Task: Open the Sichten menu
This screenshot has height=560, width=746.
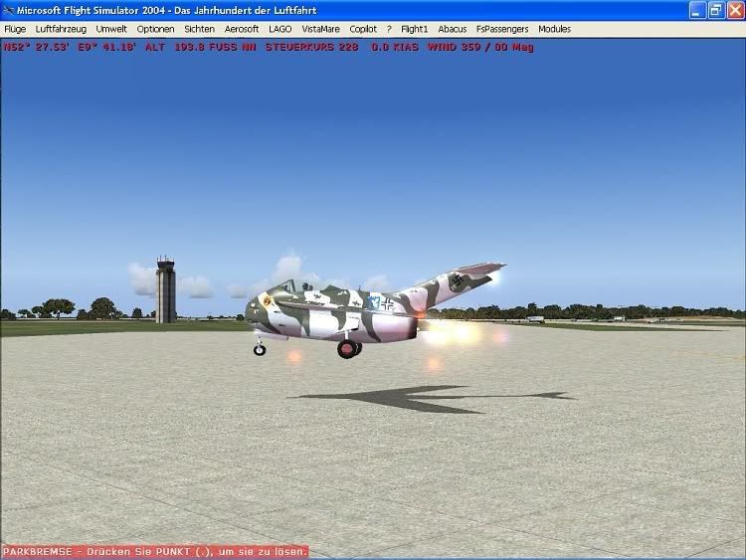Action: pos(199,29)
